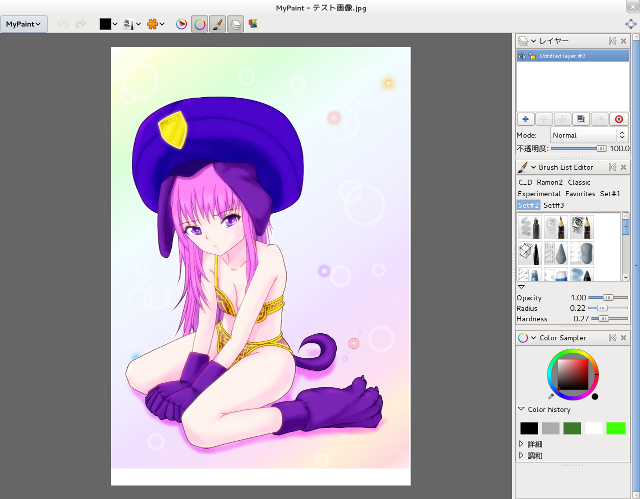Open the color swatch dropdown arrow in toolbar
640x499 pixels.
click(x=115, y=24)
